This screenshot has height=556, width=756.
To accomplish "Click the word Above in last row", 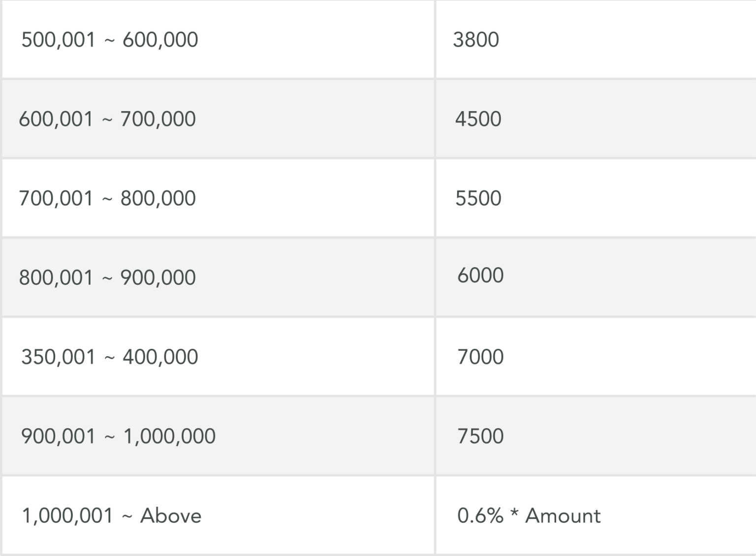I will pyautogui.click(x=171, y=516).
